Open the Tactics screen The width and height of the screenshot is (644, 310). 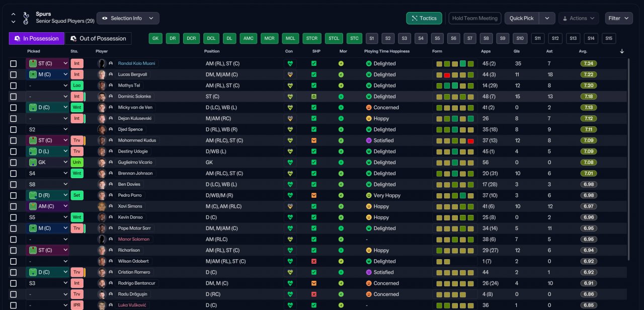pyautogui.click(x=424, y=18)
